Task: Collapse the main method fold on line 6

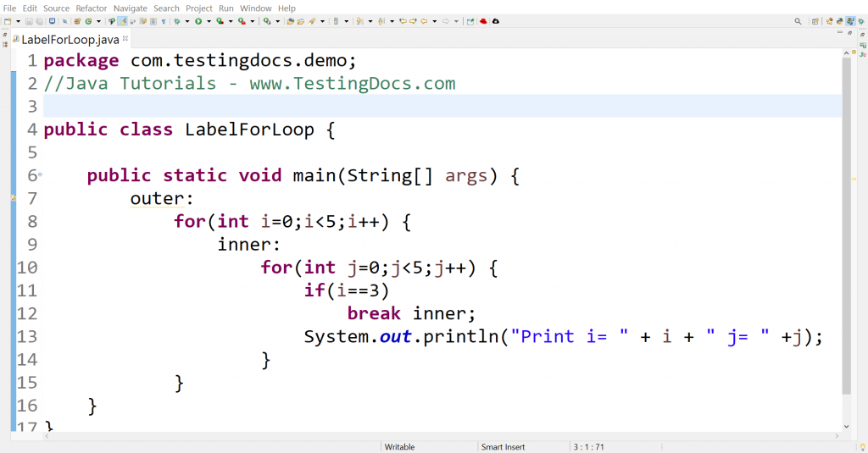Action: tap(39, 175)
